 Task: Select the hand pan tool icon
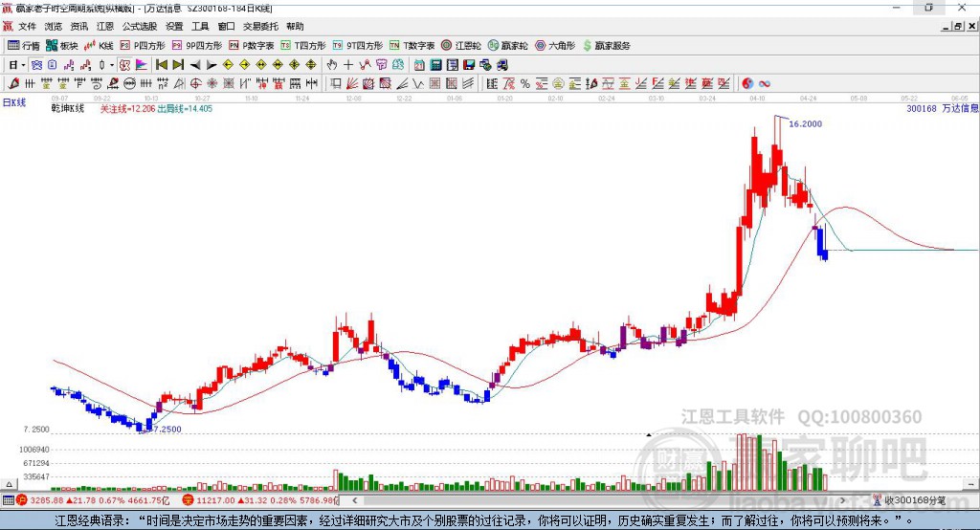[x=332, y=65]
